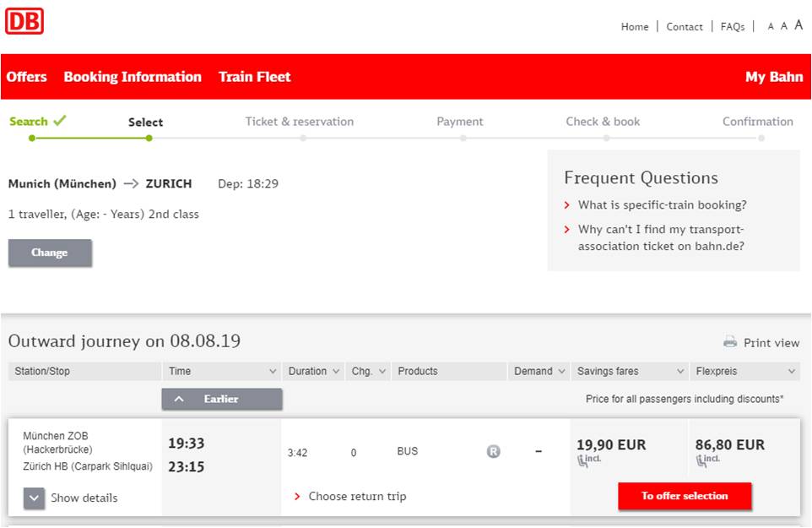The width and height of the screenshot is (812, 528).
Task: Open the Duration column sort dropdown
Action: point(336,372)
